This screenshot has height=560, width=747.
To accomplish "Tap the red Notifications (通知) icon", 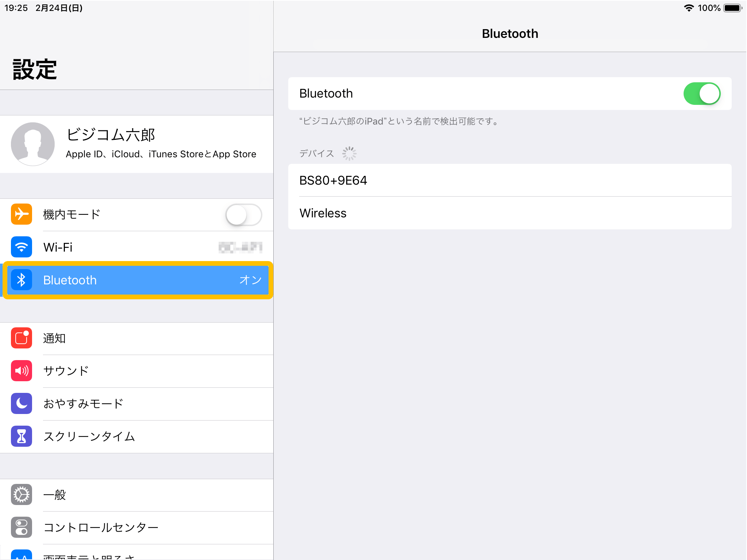I will (x=21, y=338).
